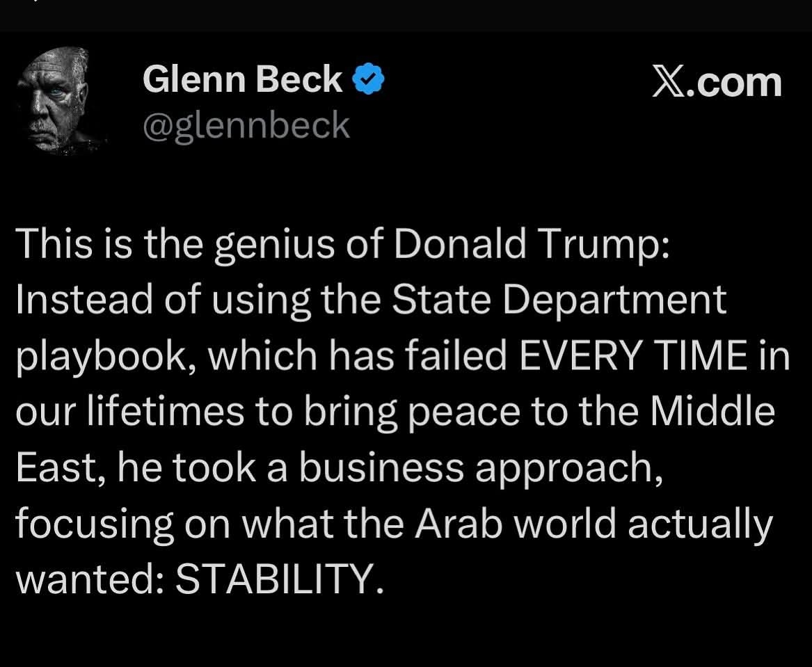Click the Glenn Beck display name
Viewport: 812px width, 667px height.
tap(242, 79)
